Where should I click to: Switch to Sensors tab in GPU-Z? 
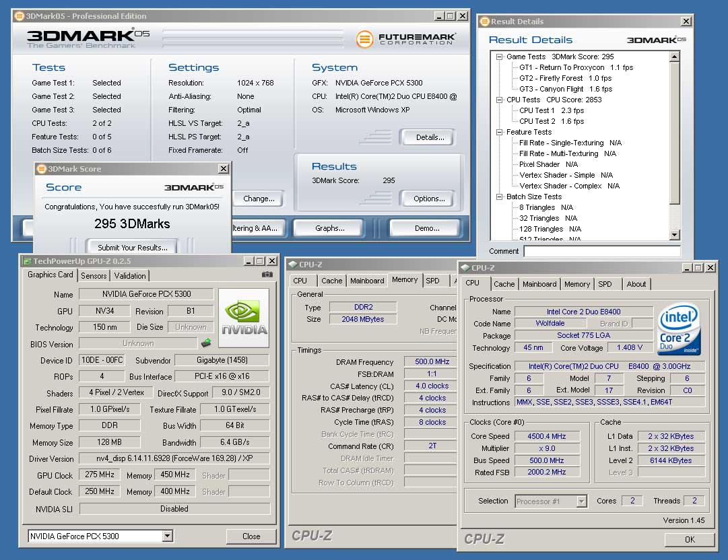coord(94,275)
